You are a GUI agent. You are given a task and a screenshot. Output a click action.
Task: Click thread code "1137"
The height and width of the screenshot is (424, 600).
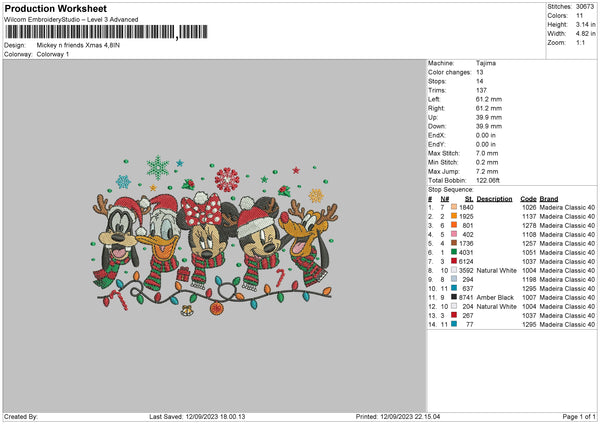tap(529, 216)
